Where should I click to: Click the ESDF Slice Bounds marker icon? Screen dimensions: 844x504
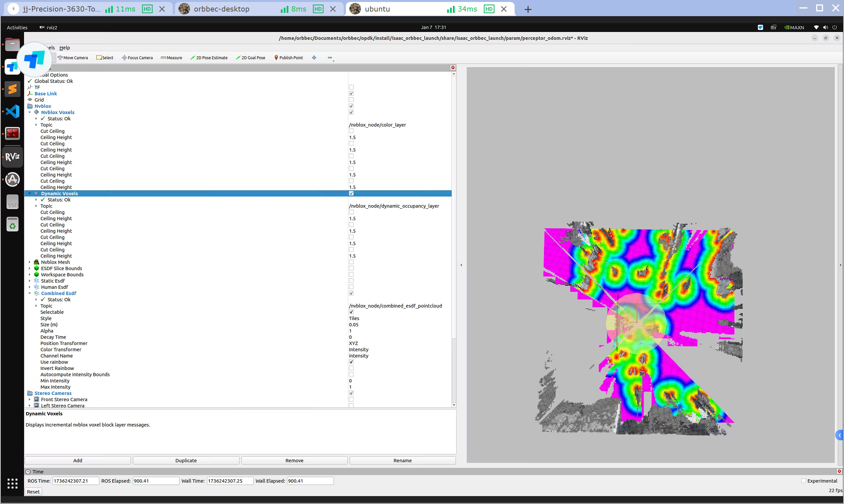(x=37, y=268)
